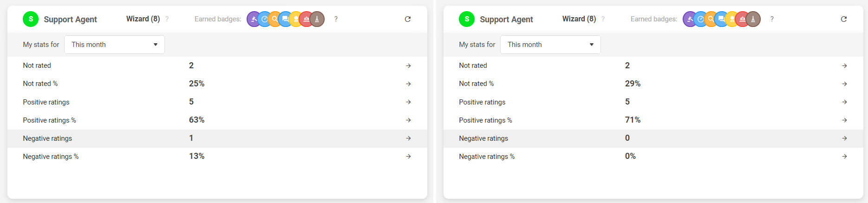Select the Negative ratings row showing 1
Viewport: 868px width, 203px height.
coord(217,138)
